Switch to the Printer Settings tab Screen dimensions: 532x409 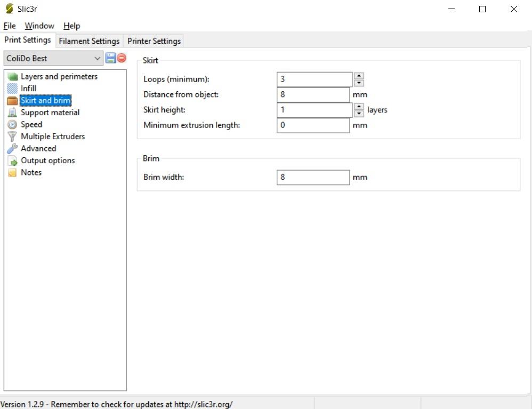154,41
